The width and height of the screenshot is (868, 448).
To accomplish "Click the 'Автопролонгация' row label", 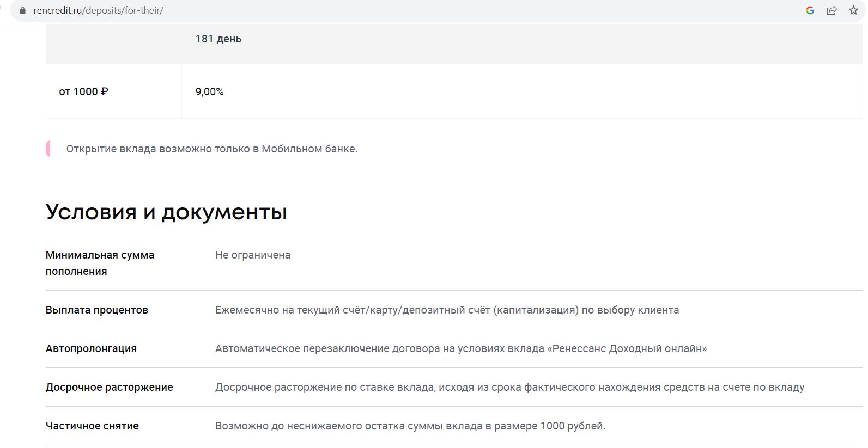I will click(91, 348).
